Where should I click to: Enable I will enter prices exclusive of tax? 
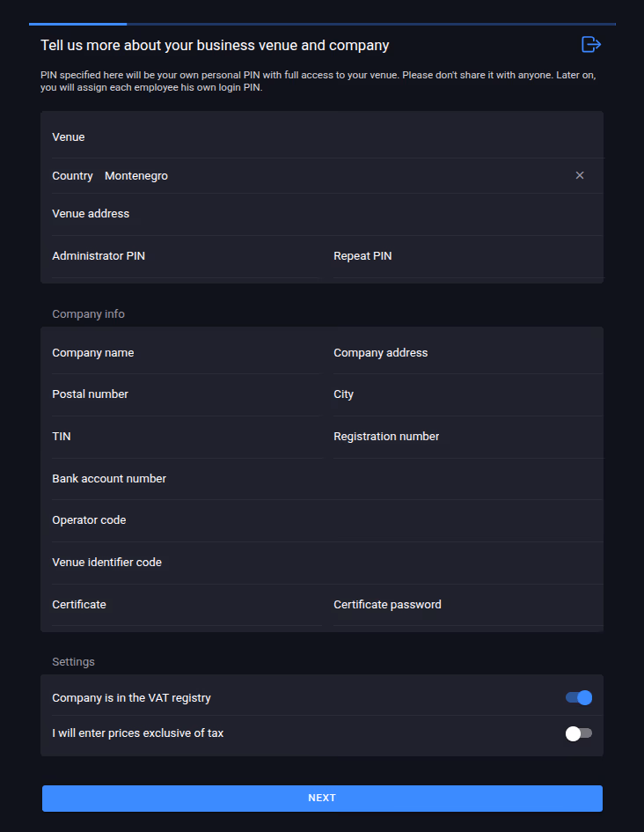[x=579, y=733]
